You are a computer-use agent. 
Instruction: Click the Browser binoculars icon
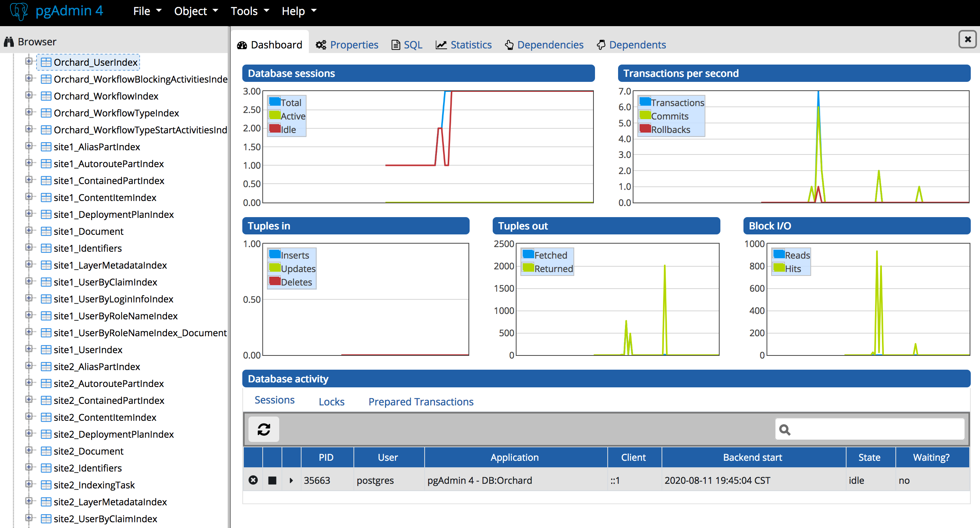tap(9, 42)
